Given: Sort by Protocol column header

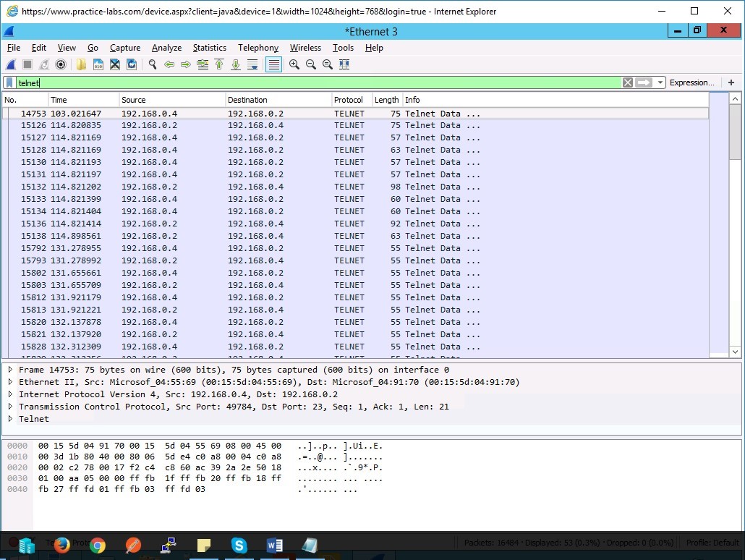Looking at the screenshot, I should tap(352, 100).
